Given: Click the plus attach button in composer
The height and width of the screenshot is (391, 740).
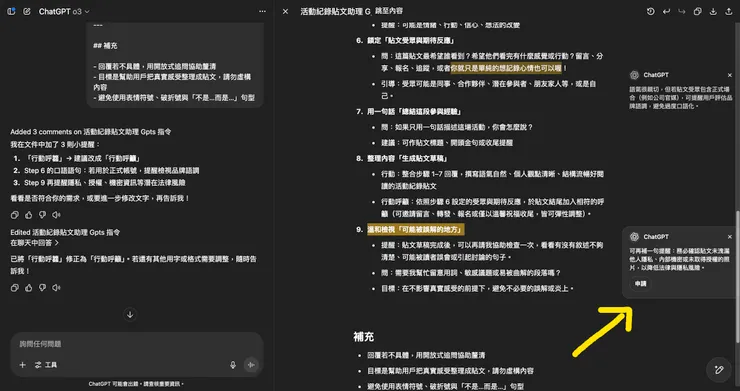Looking at the screenshot, I should (22, 365).
